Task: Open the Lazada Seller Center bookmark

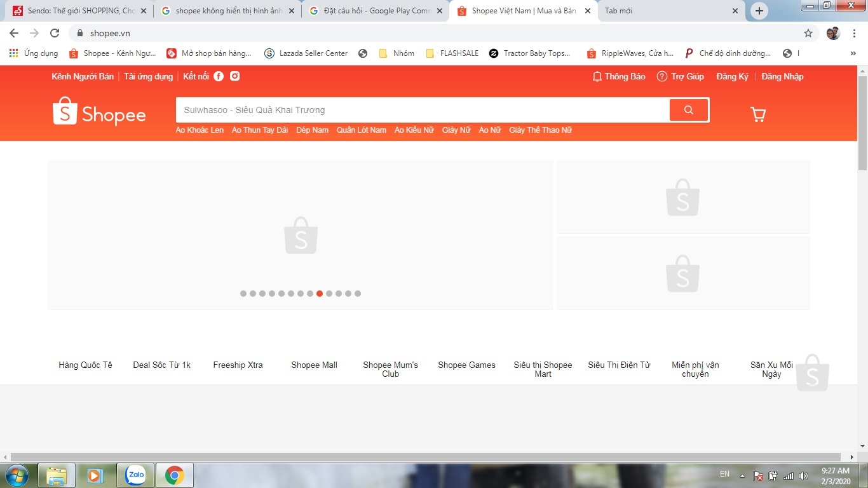Action: pos(306,53)
